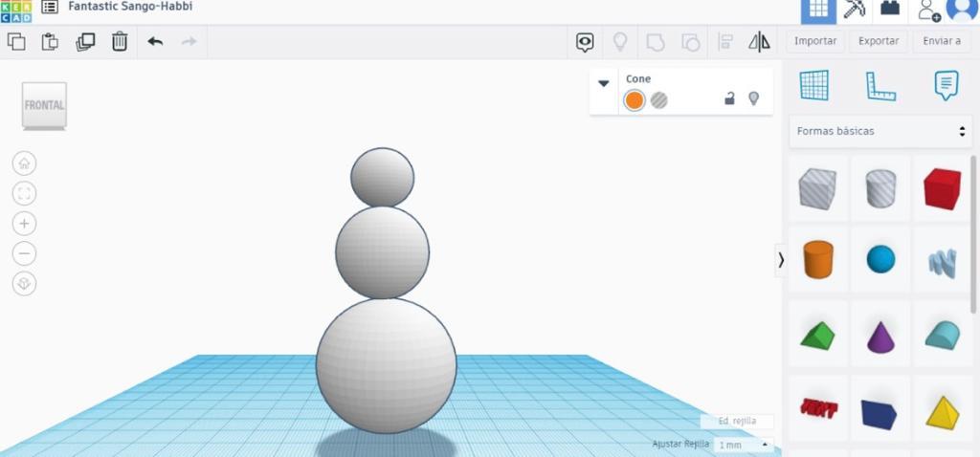Switch to 3D design grid view
The width and height of the screenshot is (980, 457).
click(x=819, y=10)
